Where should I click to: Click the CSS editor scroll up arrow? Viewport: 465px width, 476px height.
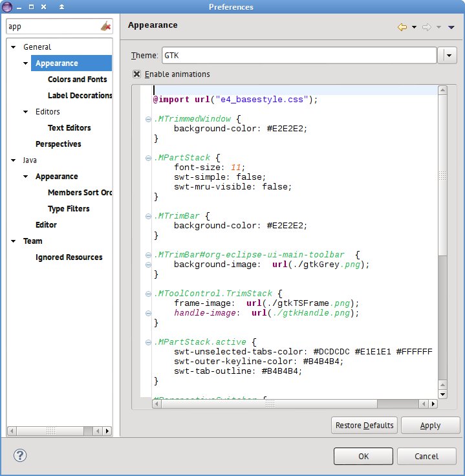click(442, 90)
